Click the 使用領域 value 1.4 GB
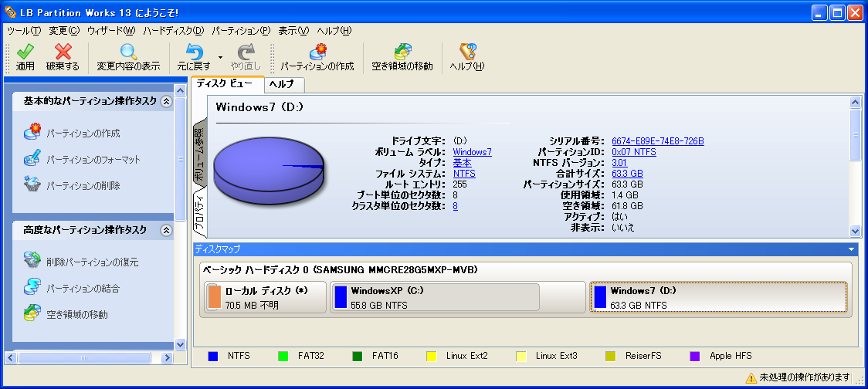This screenshot has width=868, height=389. coord(625,194)
